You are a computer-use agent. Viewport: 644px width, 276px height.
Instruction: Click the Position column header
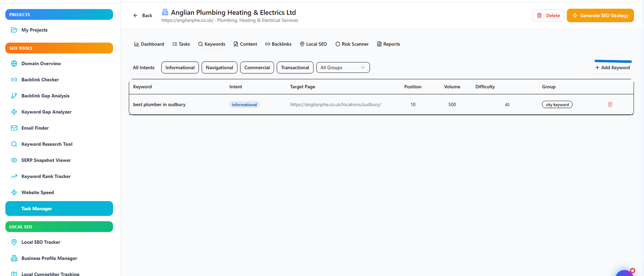pos(413,87)
